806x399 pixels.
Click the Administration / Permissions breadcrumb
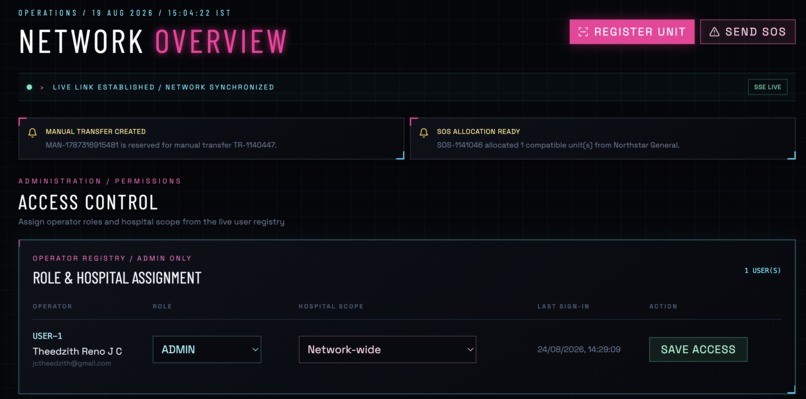click(x=100, y=181)
